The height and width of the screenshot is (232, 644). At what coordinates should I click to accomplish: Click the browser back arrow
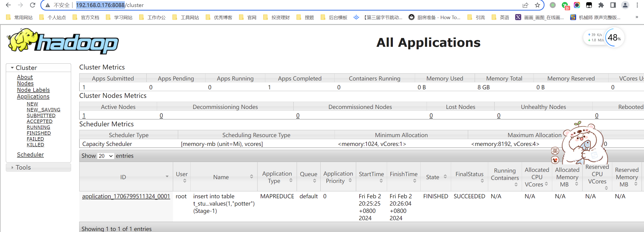[8, 5]
